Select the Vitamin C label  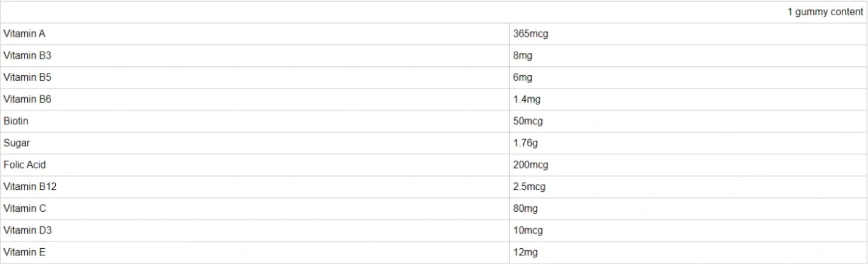[x=24, y=209]
